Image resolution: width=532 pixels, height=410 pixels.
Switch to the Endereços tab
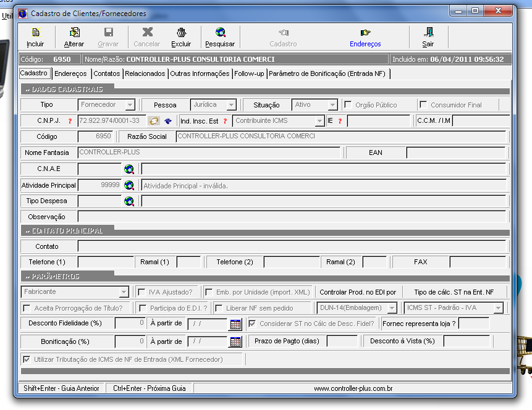[x=70, y=73]
